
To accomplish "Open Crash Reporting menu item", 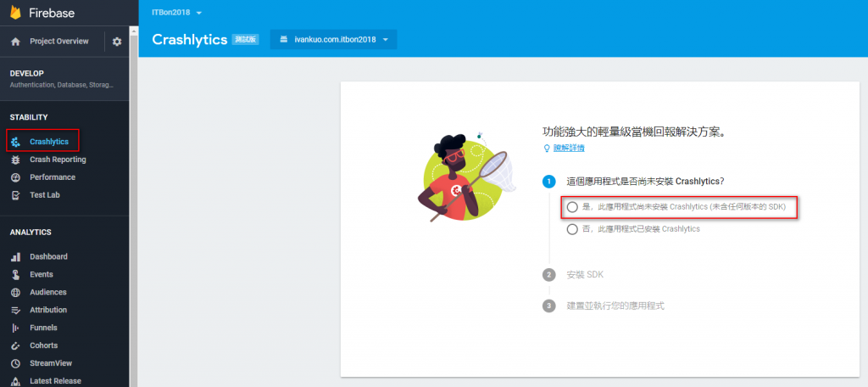I will [x=58, y=160].
